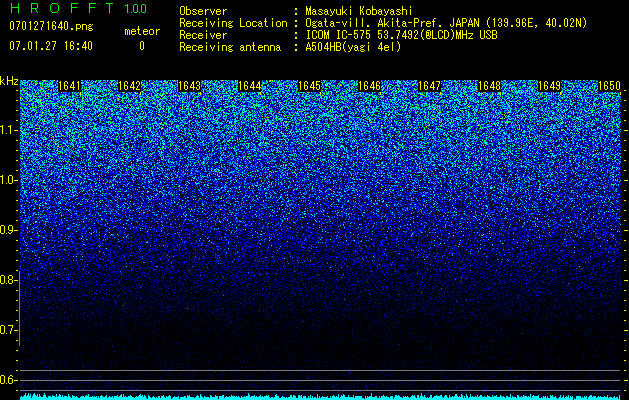This screenshot has width=629, height=400.
Task: Click the 0.6 kHz axis label
Action: [x=8, y=380]
